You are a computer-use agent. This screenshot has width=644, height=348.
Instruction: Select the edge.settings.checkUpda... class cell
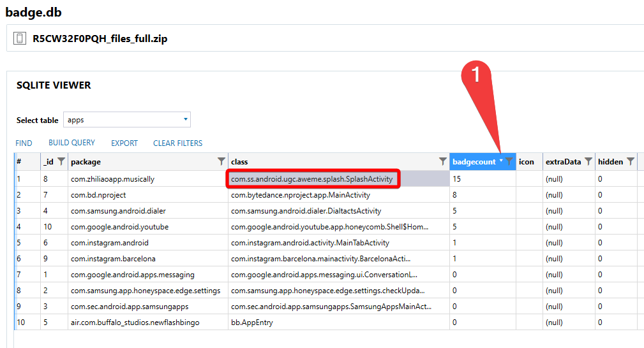pos(339,291)
